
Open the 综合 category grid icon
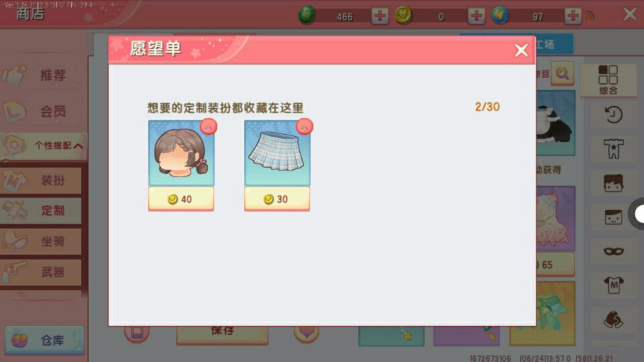pos(608,80)
